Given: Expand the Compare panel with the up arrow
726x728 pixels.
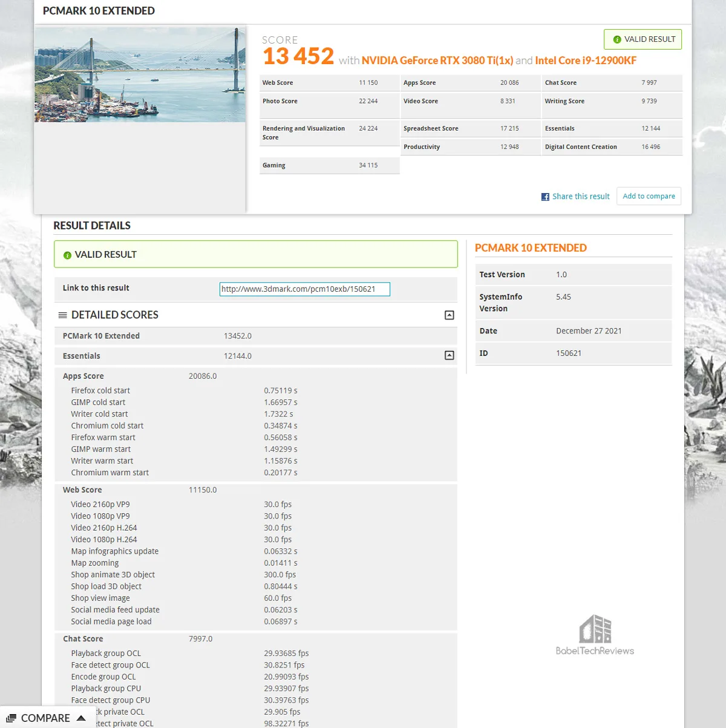Looking at the screenshot, I should 81,718.
